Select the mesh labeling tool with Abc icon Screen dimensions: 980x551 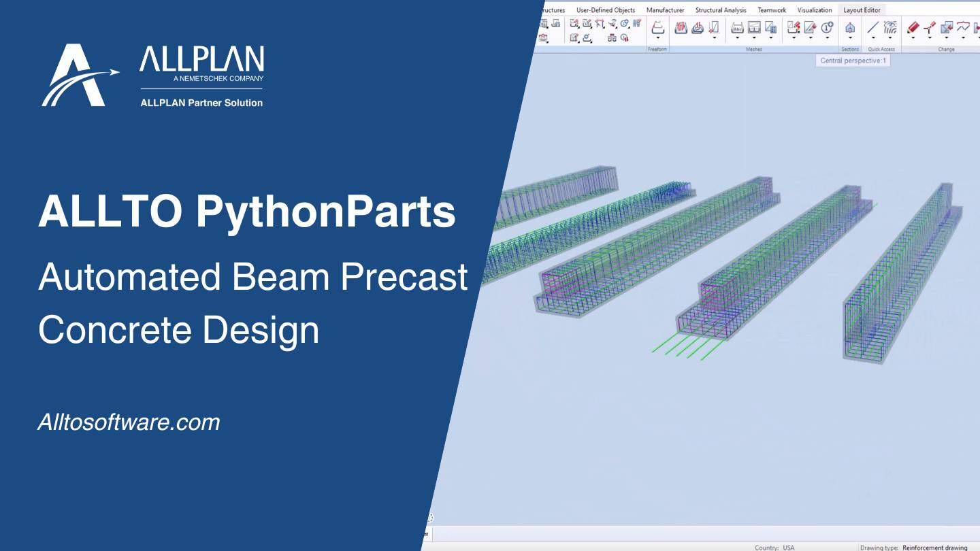point(738,28)
